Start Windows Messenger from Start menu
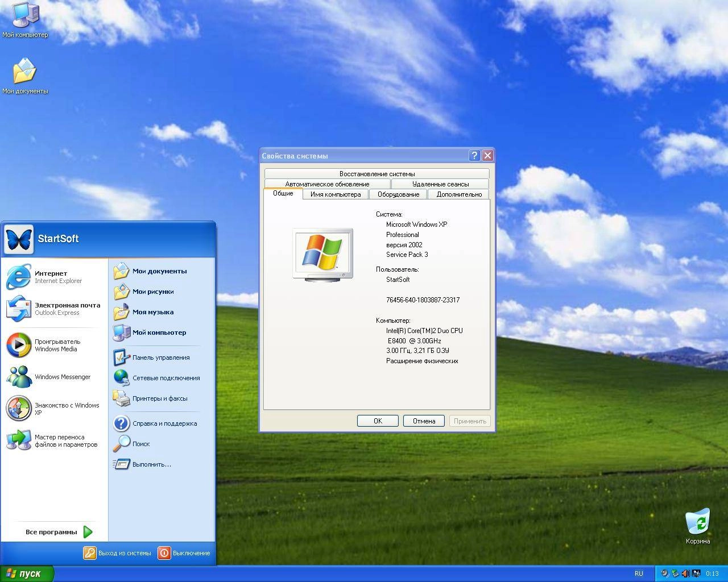The image size is (728, 582). (x=54, y=377)
